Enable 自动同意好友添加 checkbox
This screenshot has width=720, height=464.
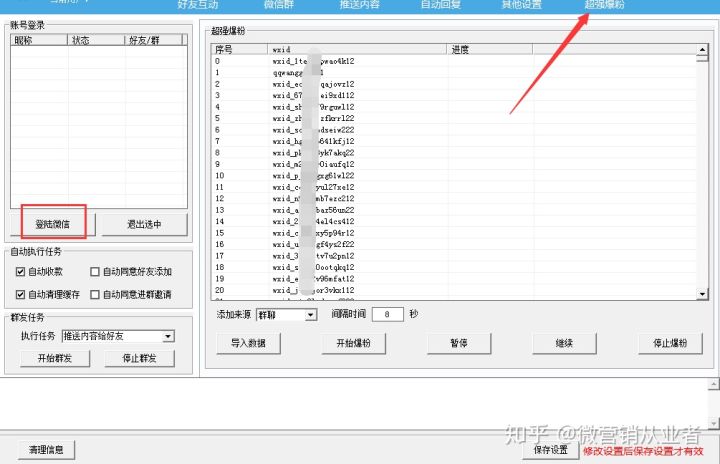(x=95, y=271)
